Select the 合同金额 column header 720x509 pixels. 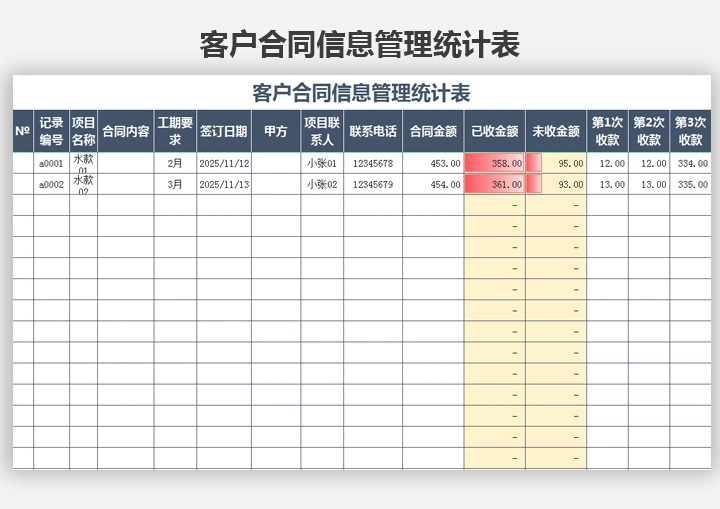433,131
